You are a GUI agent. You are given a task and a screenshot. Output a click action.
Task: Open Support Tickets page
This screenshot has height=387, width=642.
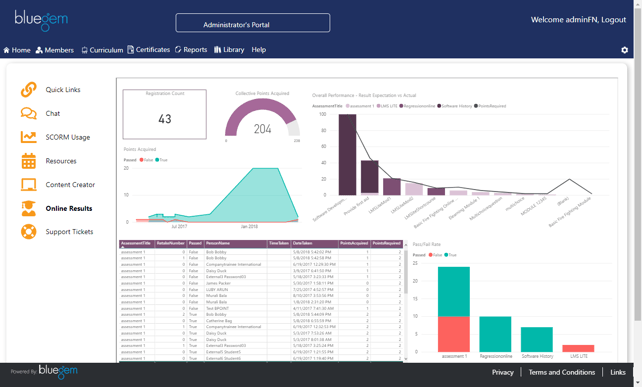(69, 232)
